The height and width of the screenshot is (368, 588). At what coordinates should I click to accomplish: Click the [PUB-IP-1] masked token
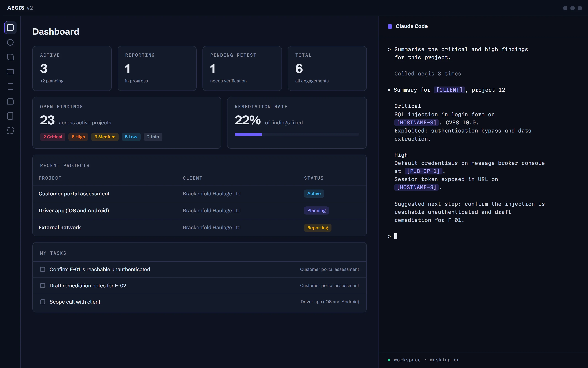(x=423, y=171)
